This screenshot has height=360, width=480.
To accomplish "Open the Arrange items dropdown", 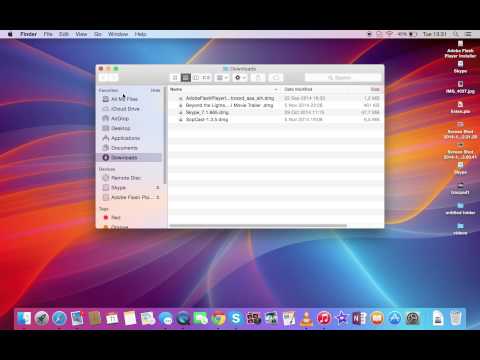I will pos(222,78).
